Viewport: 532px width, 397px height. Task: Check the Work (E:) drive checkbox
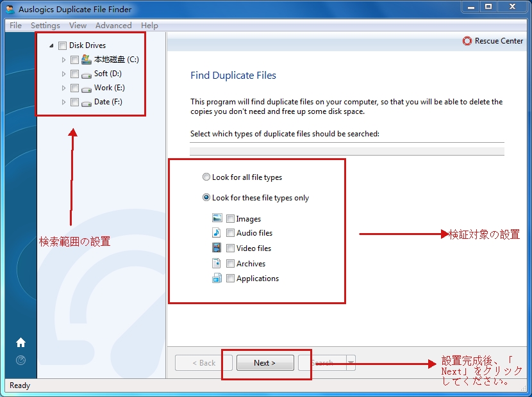74,88
